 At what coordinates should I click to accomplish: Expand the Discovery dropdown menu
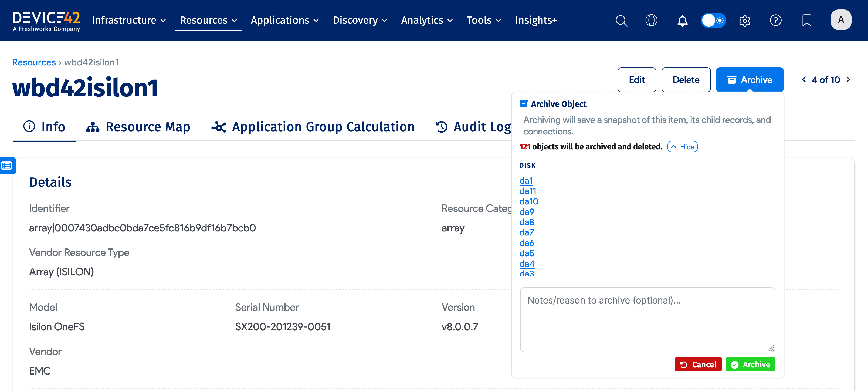(x=360, y=20)
